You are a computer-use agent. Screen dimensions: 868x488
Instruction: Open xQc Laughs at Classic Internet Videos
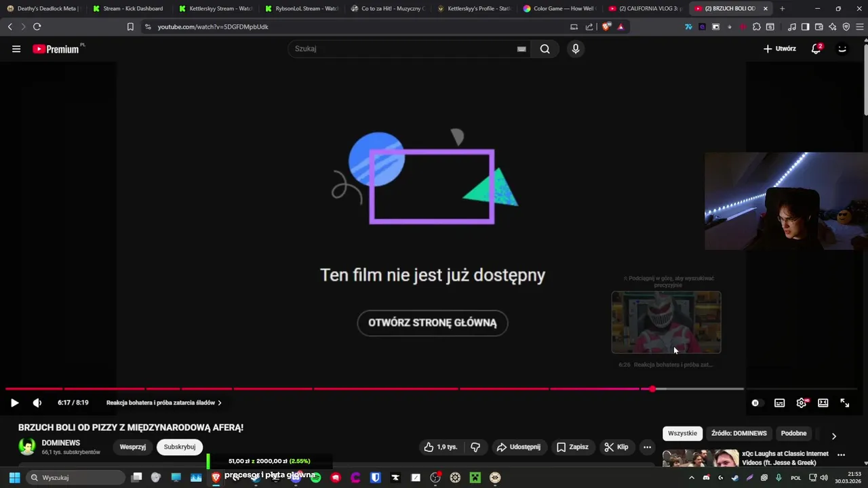785,458
